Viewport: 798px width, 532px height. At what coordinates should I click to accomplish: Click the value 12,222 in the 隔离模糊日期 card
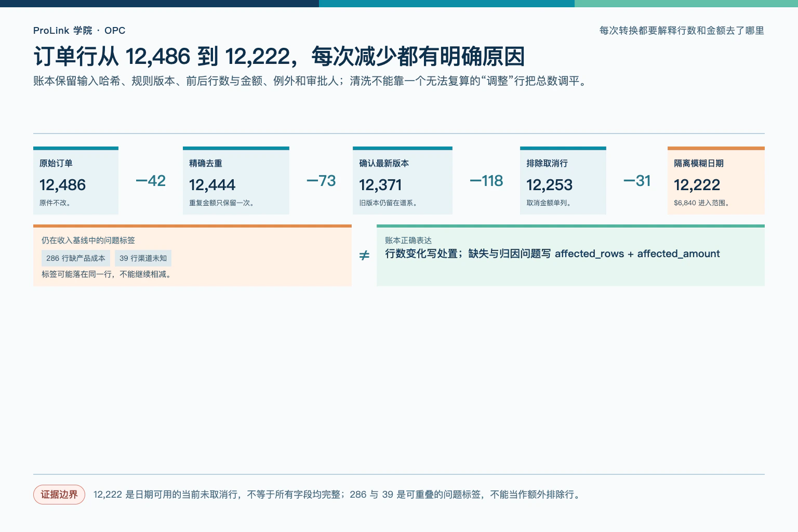click(x=697, y=185)
